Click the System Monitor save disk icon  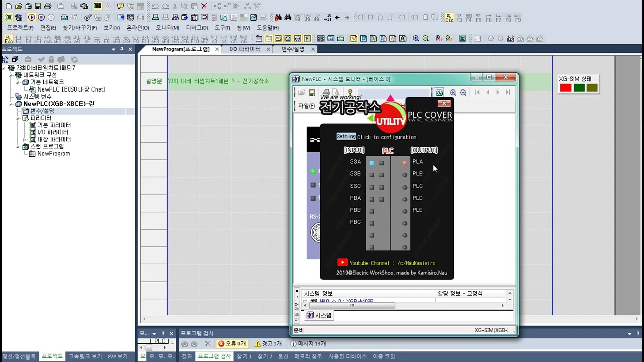tap(312, 93)
